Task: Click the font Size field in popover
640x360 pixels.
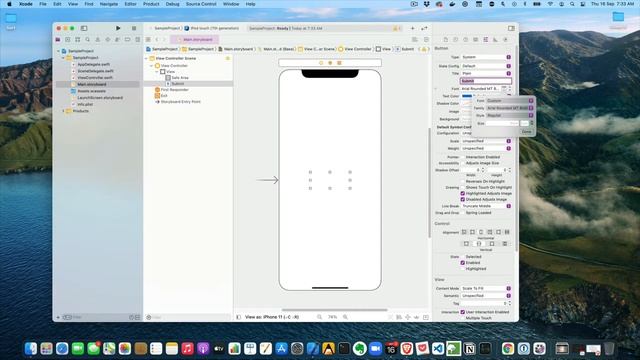Action: (502, 123)
